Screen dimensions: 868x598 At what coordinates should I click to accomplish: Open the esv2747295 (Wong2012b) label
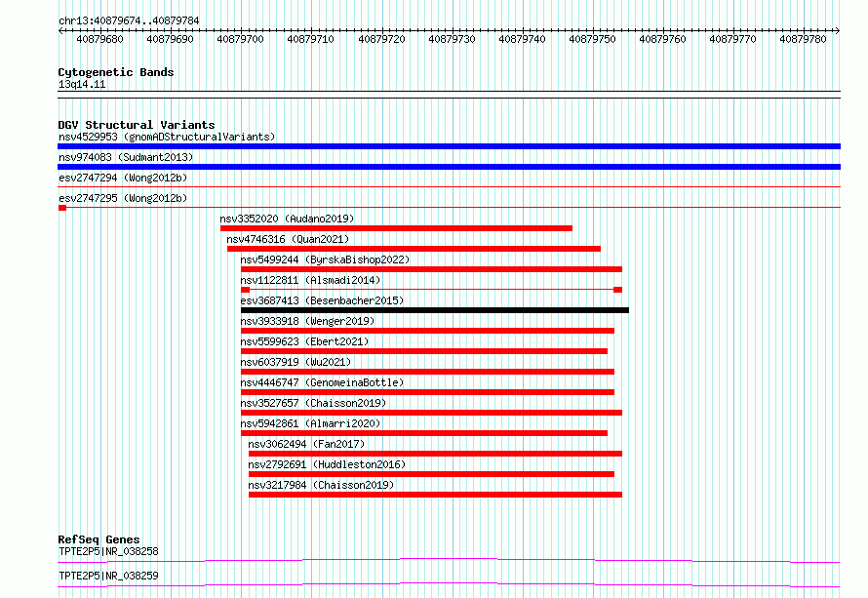123,198
